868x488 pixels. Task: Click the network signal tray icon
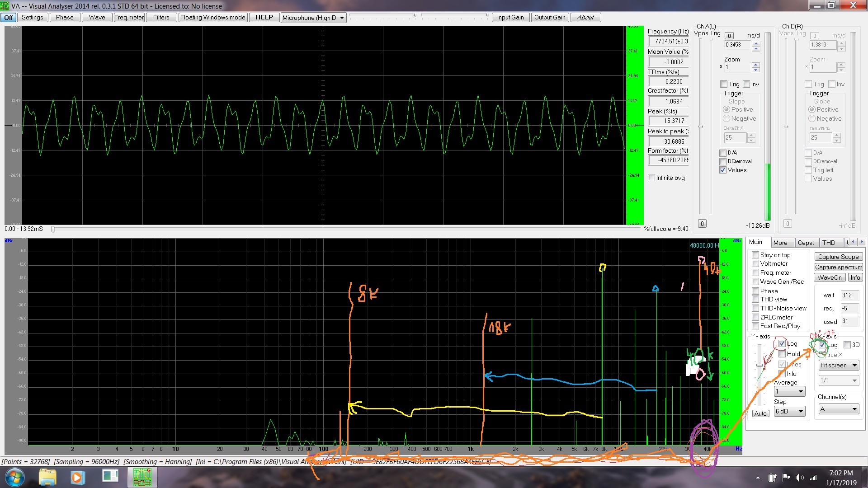[813, 478]
